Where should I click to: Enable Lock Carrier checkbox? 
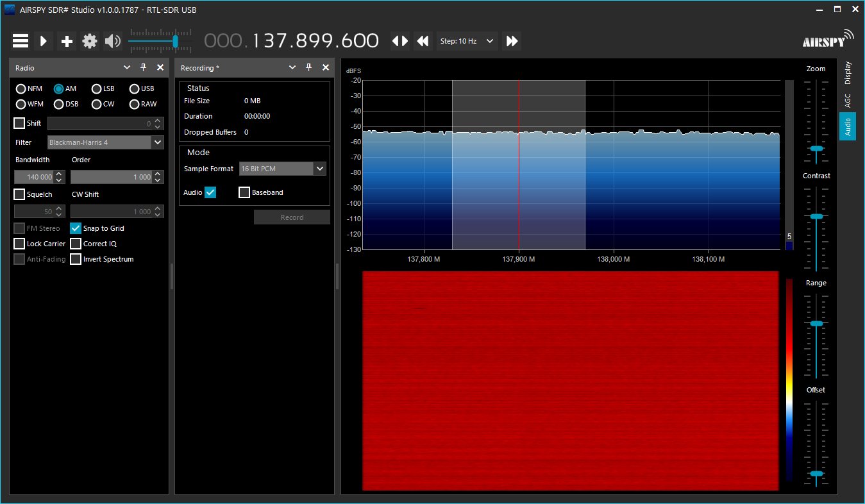tap(19, 244)
